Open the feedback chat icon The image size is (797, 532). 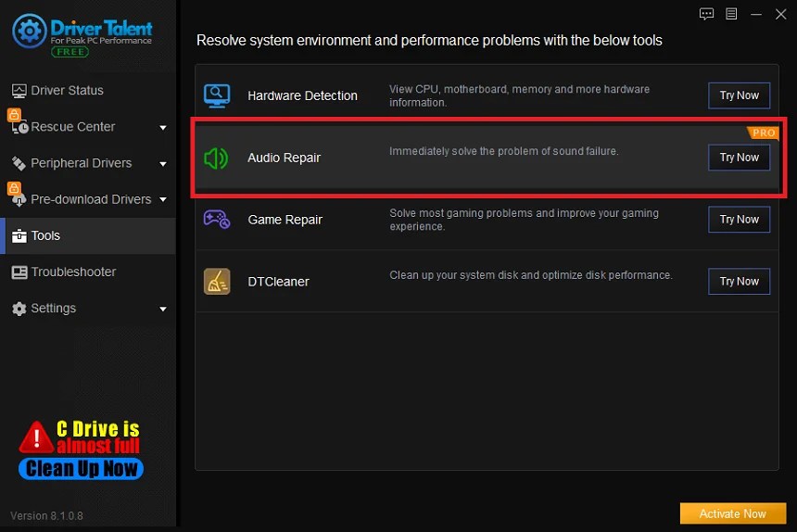706,14
